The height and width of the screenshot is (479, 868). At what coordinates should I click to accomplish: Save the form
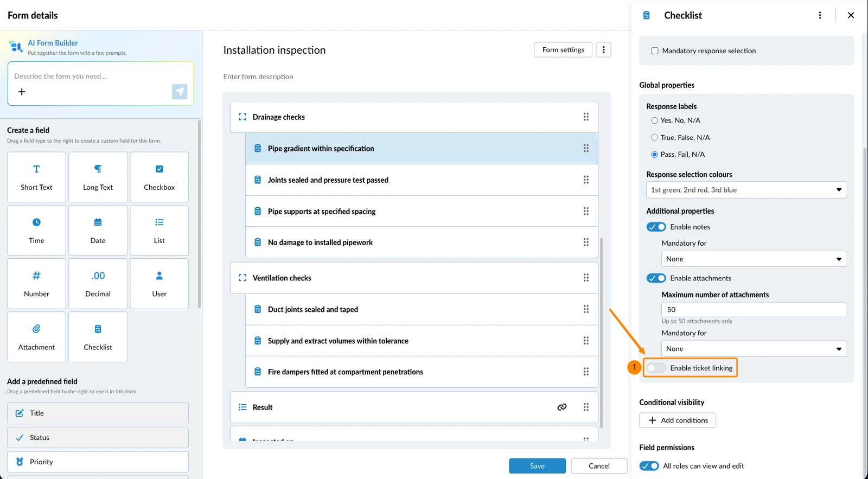point(537,466)
